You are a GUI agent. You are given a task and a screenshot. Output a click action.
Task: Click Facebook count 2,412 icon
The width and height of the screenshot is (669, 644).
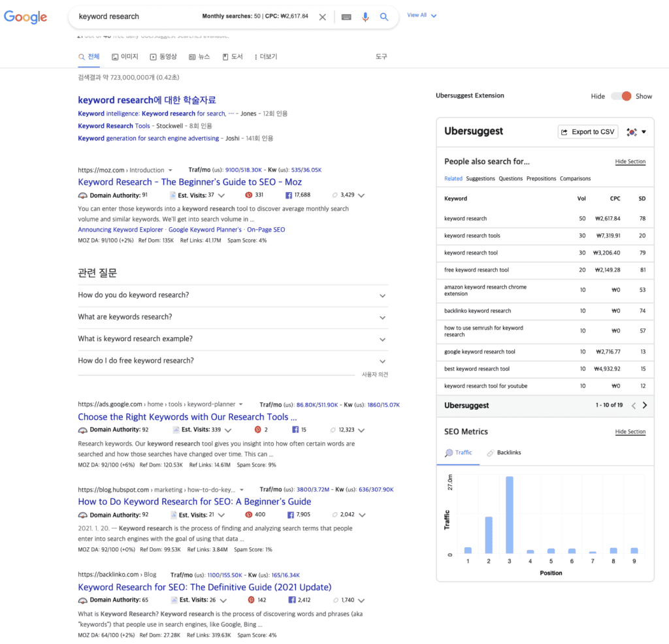click(292, 600)
